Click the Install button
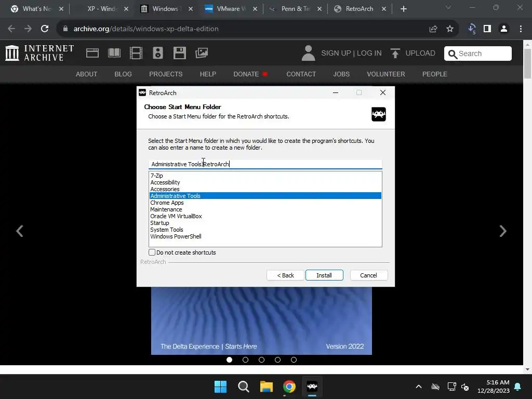The width and height of the screenshot is (532, 399). 324,275
